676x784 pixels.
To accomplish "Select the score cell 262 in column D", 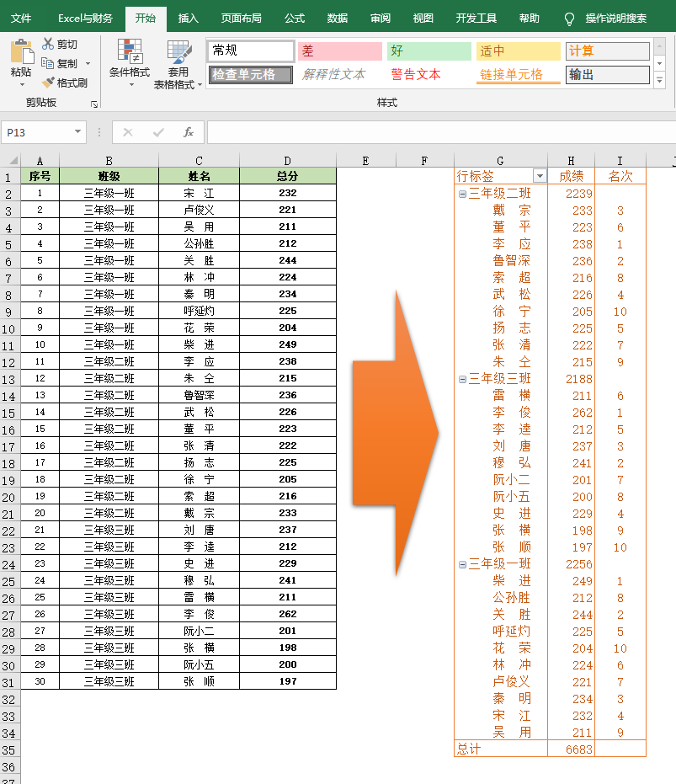I will click(288, 614).
